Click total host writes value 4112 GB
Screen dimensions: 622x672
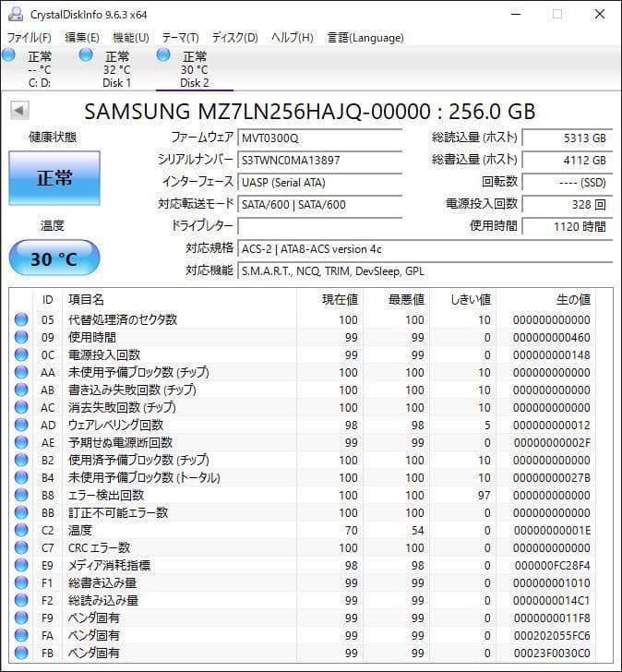[x=568, y=161]
